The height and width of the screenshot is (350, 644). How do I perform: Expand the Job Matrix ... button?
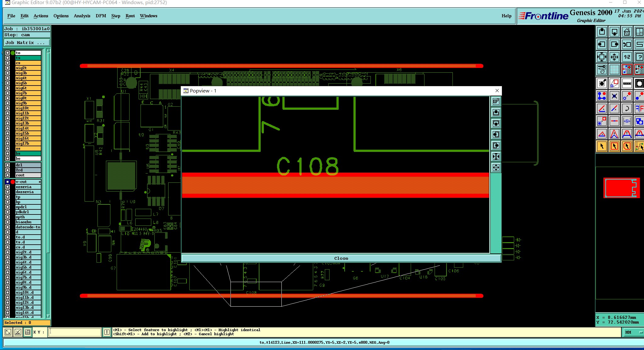tap(27, 43)
